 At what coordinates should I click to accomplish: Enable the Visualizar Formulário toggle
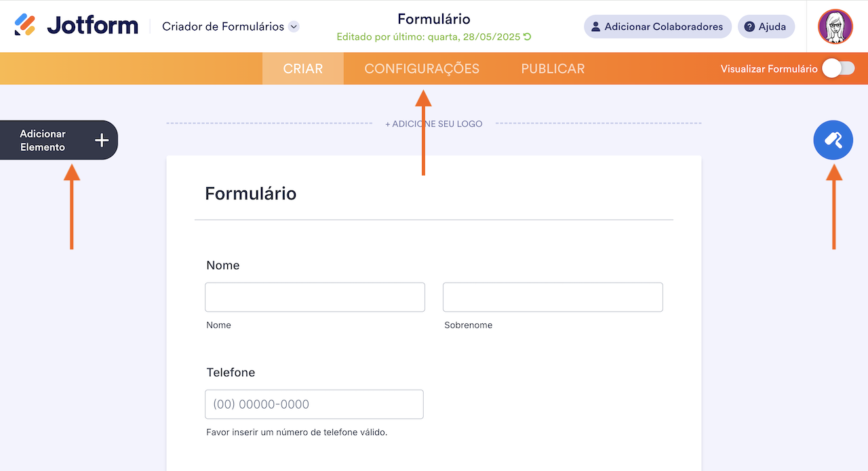(x=837, y=68)
